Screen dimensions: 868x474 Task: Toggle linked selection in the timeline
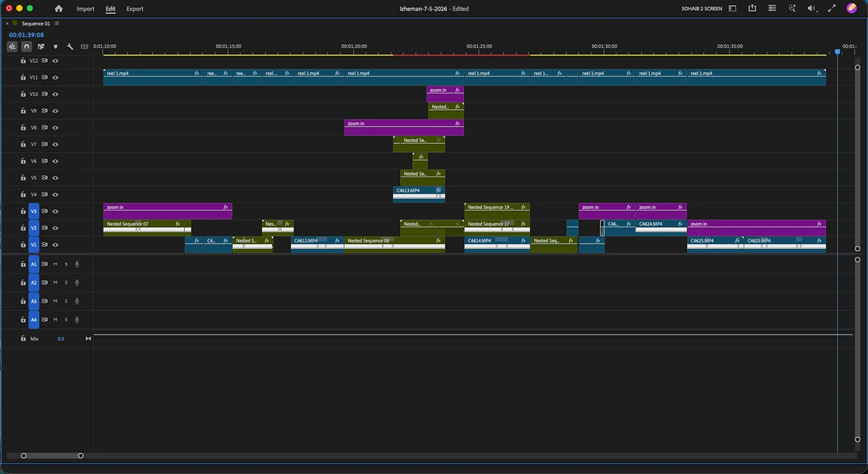point(41,46)
